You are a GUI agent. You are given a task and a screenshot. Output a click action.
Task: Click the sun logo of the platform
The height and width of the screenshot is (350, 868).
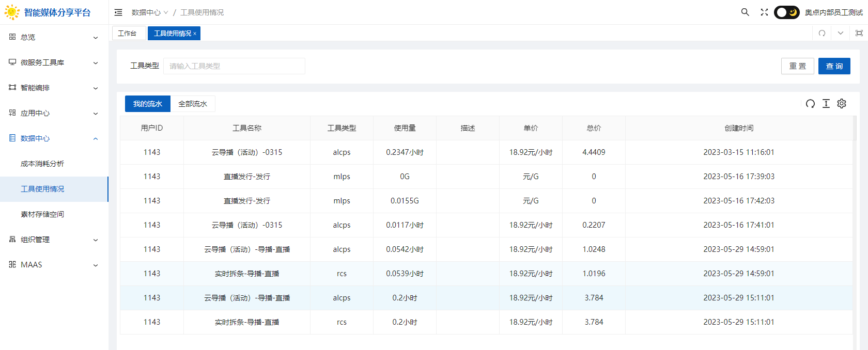12,12
